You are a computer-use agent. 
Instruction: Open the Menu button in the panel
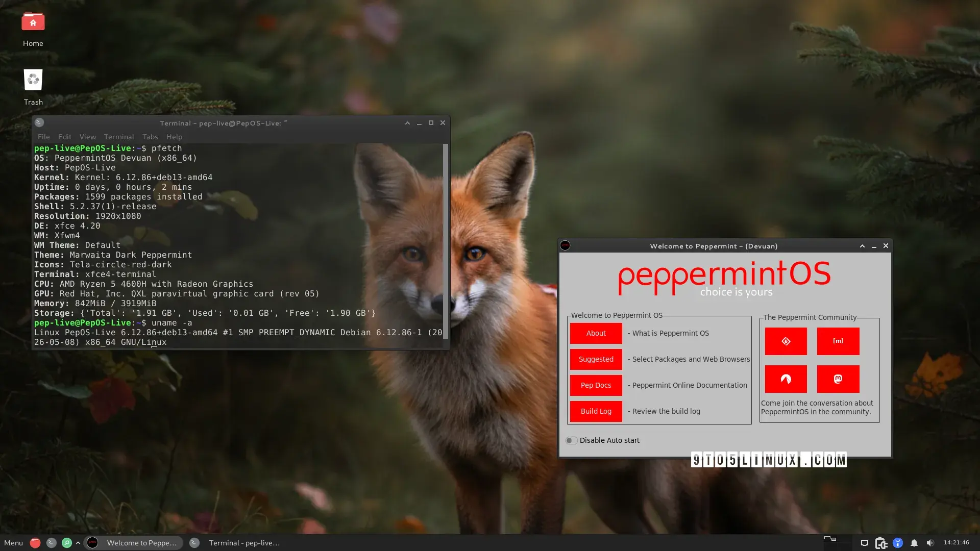pyautogui.click(x=14, y=543)
